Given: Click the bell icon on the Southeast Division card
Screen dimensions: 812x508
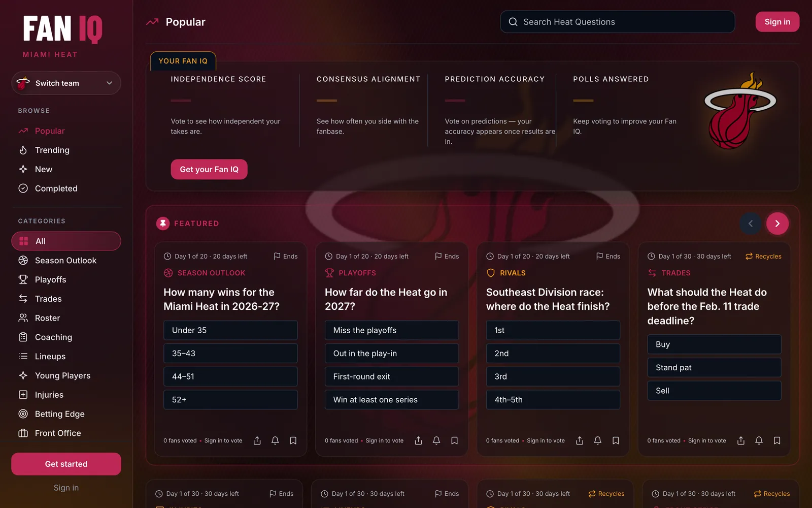Looking at the screenshot, I should [598, 440].
